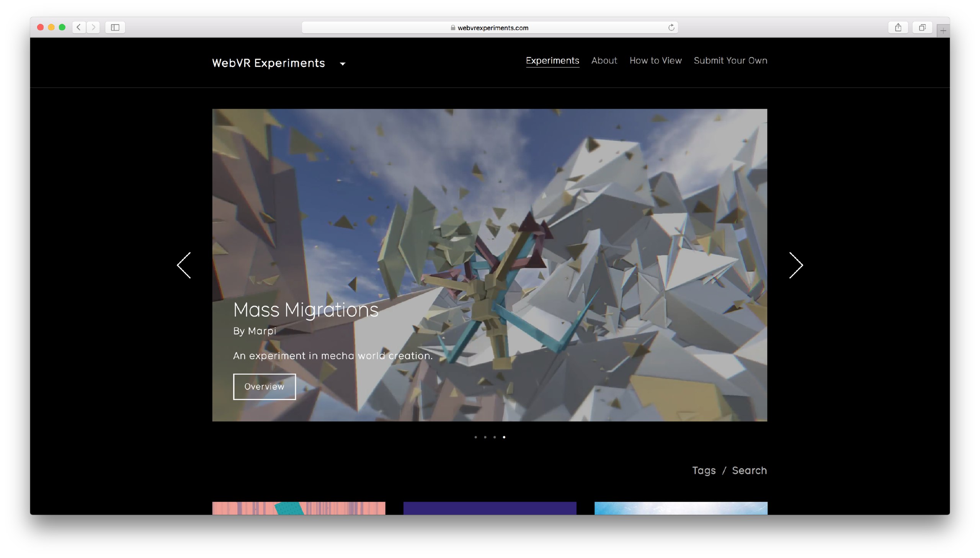The width and height of the screenshot is (980, 558).
Task: Go to Submit Your Own
Action: 730,60
